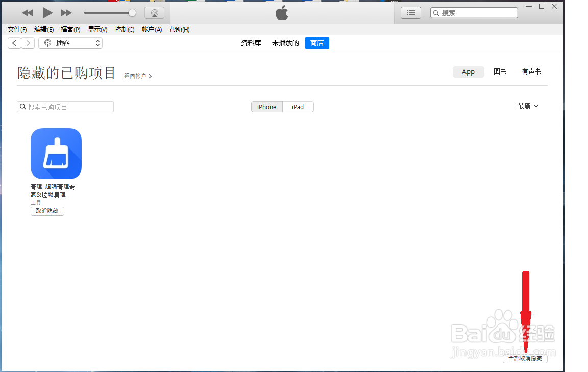
Task: Minimize the iTunes window
Action: tap(529, 6)
